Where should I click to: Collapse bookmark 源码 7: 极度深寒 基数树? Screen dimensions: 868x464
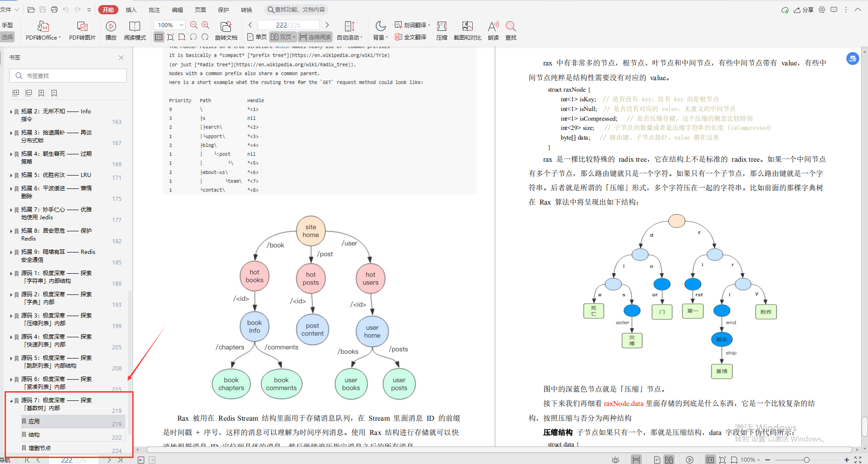pyautogui.click(x=11, y=400)
